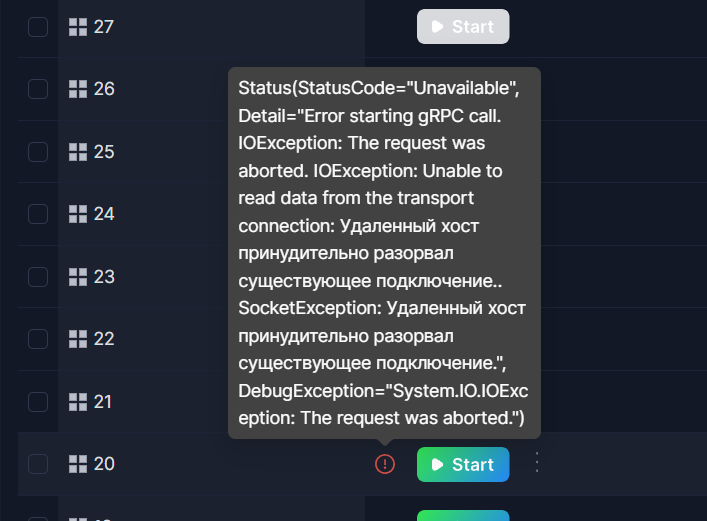Image resolution: width=707 pixels, height=521 pixels.
Task: Select the checkbox for profile 21
Action: (38, 402)
